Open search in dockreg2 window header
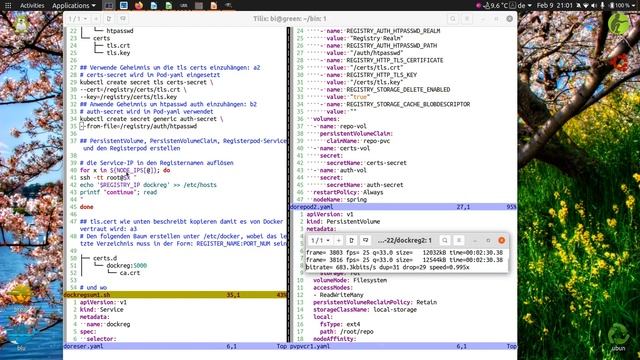This screenshot has height=360, width=640. 445,240
